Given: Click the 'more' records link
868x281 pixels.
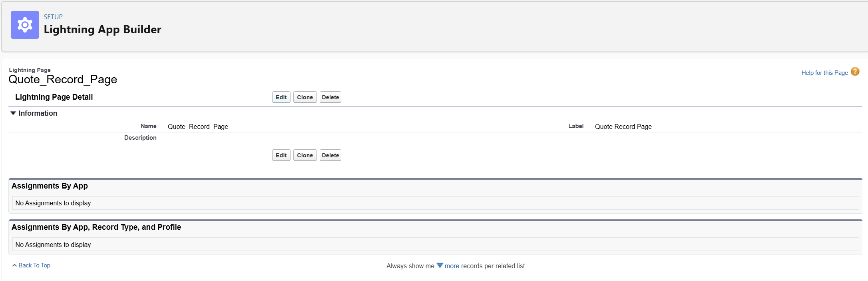Looking at the screenshot, I should pyautogui.click(x=452, y=266).
